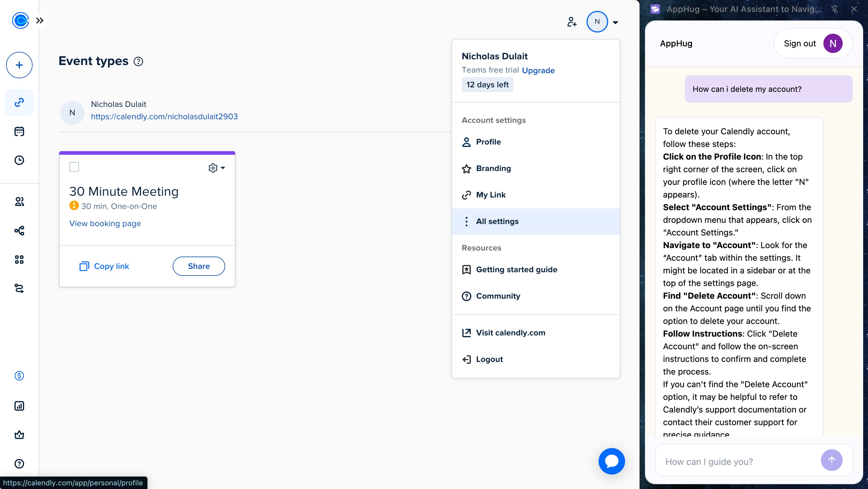Click Nicholas Dulait name in account menu
868x489 pixels.
tap(494, 56)
